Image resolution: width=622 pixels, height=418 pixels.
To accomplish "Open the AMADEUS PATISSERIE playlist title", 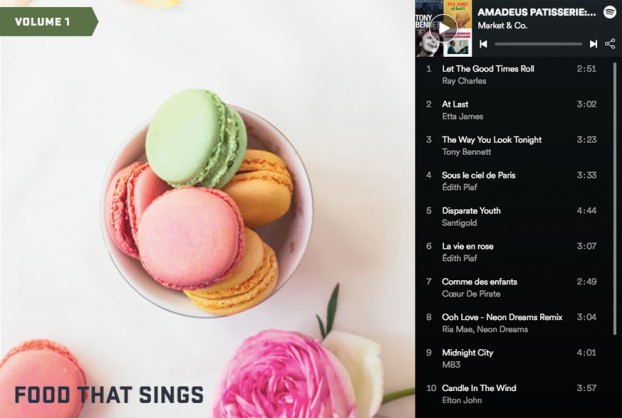I will point(537,12).
